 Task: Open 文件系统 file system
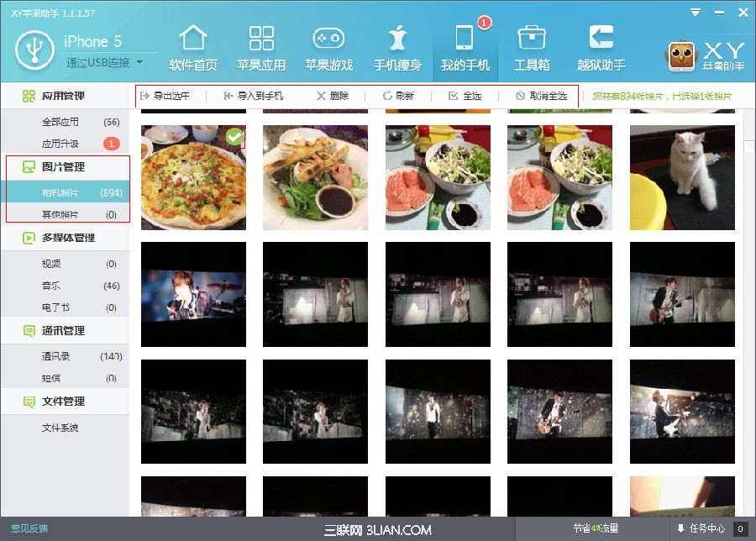pos(65,428)
